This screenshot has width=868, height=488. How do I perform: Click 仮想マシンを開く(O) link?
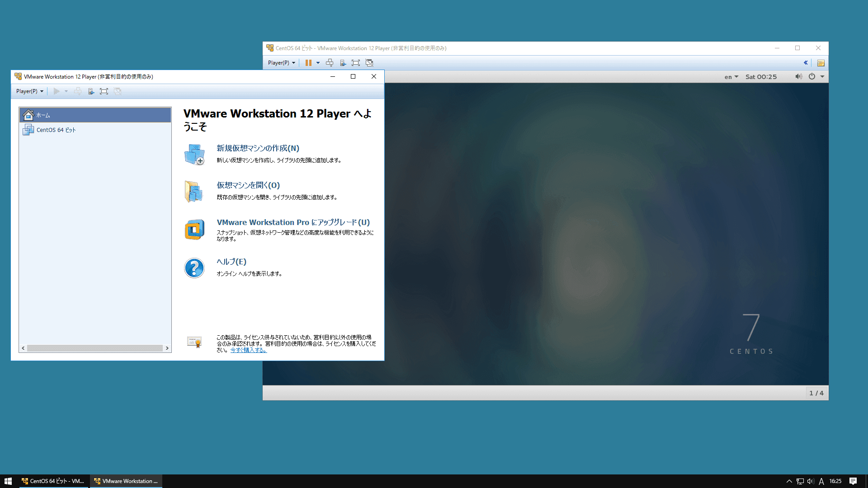248,185
